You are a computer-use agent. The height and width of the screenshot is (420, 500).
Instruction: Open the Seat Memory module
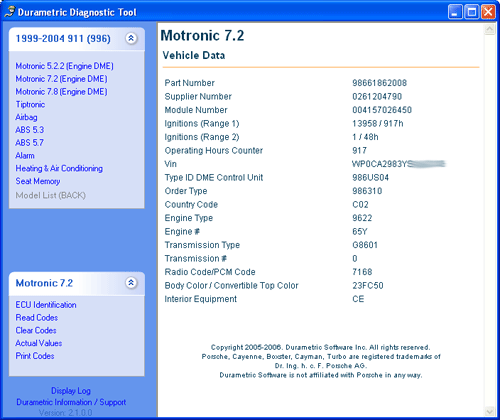pos(38,181)
